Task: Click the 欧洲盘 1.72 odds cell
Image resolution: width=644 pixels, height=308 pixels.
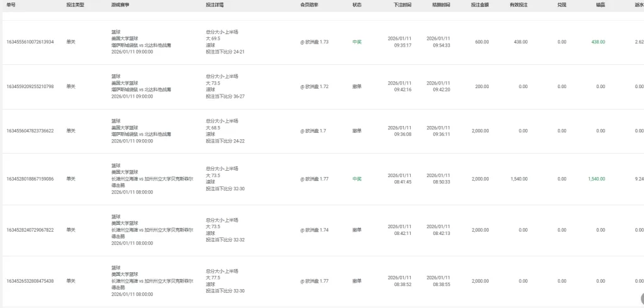Action: click(x=314, y=86)
